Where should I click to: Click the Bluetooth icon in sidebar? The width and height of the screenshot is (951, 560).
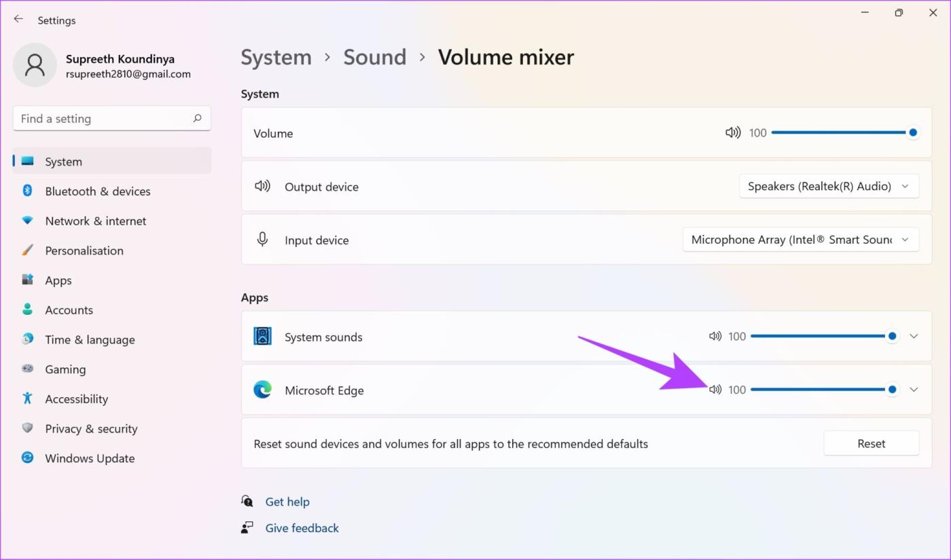(27, 191)
